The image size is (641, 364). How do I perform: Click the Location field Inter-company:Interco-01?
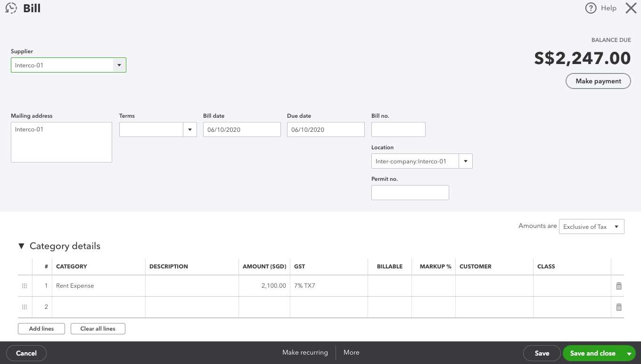point(415,161)
